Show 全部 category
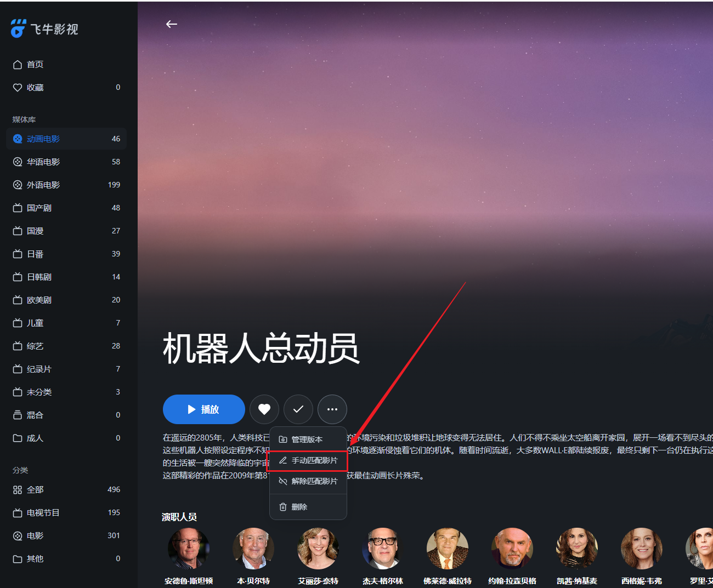The width and height of the screenshot is (713, 588). 66,490
